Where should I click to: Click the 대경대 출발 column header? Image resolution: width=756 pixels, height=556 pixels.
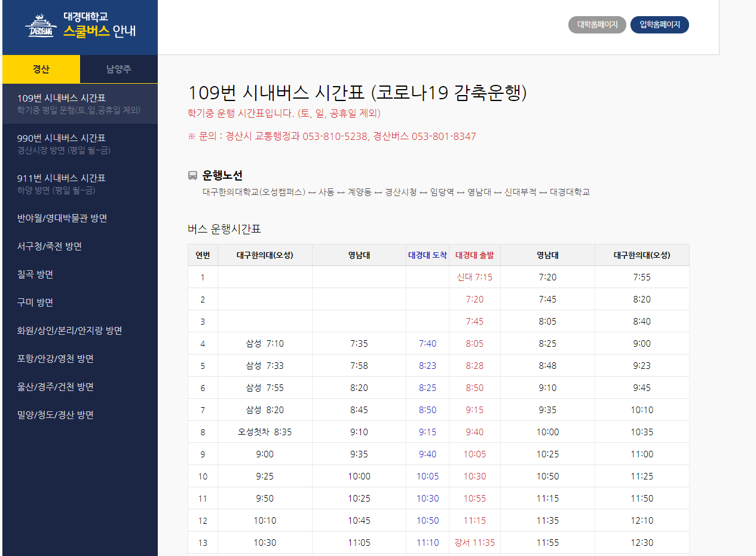[x=475, y=255]
